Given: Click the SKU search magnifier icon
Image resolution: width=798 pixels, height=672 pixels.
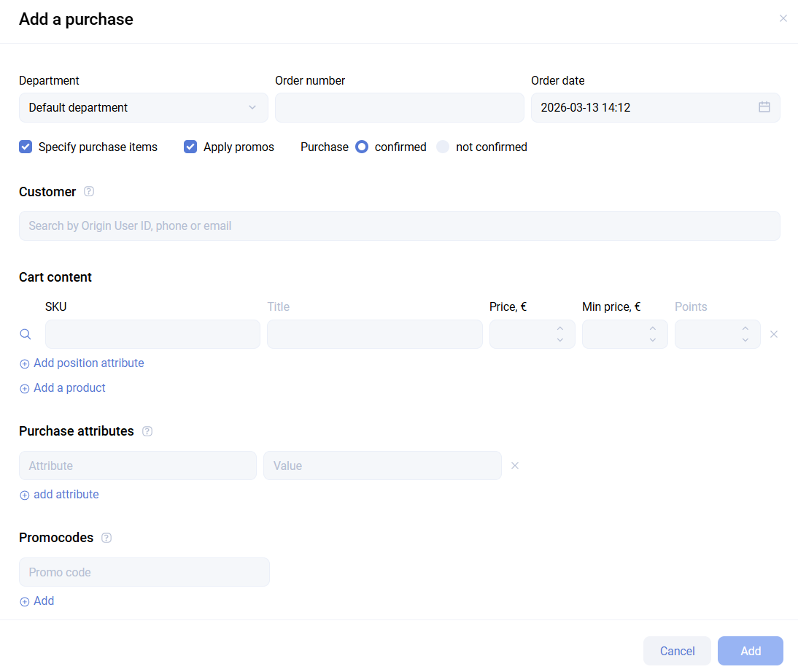Looking at the screenshot, I should (x=26, y=334).
